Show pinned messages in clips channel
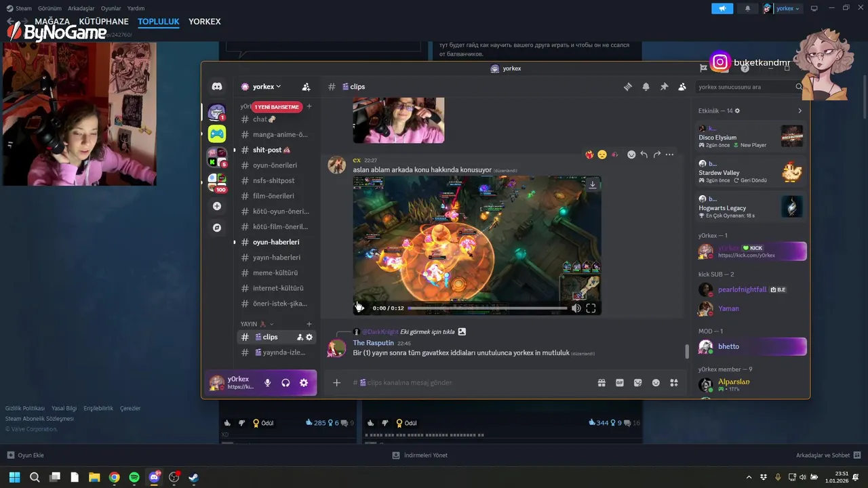Screen dimensions: 868x488 tap(664, 87)
